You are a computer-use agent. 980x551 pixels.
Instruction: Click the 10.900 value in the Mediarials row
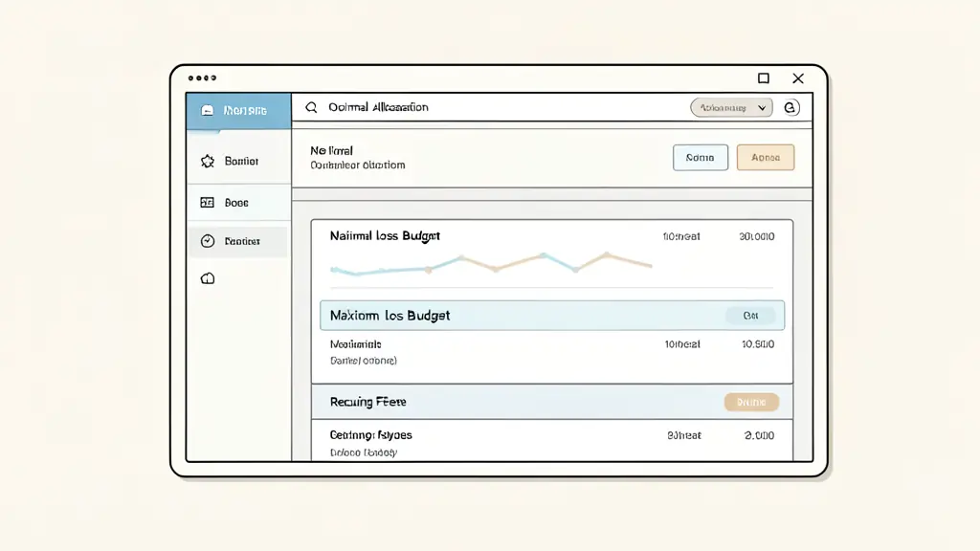click(758, 344)
